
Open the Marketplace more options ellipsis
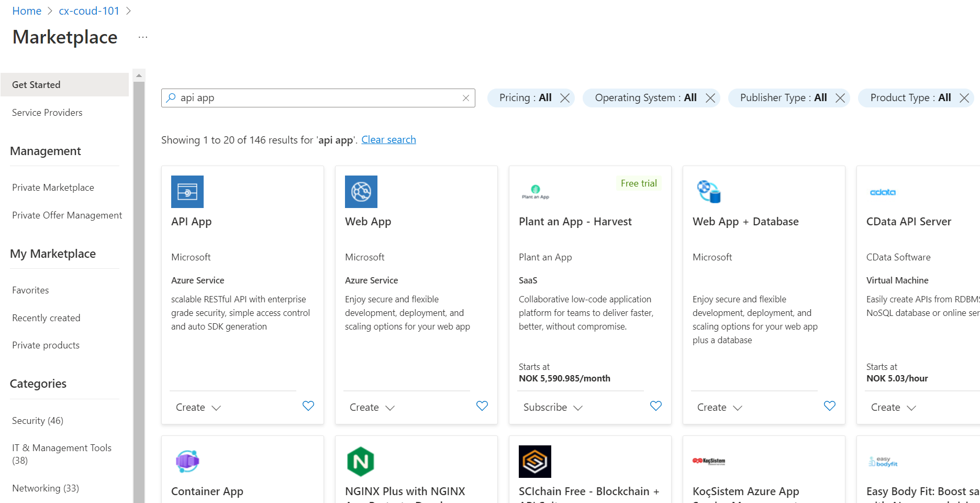(x=143, y=37)
